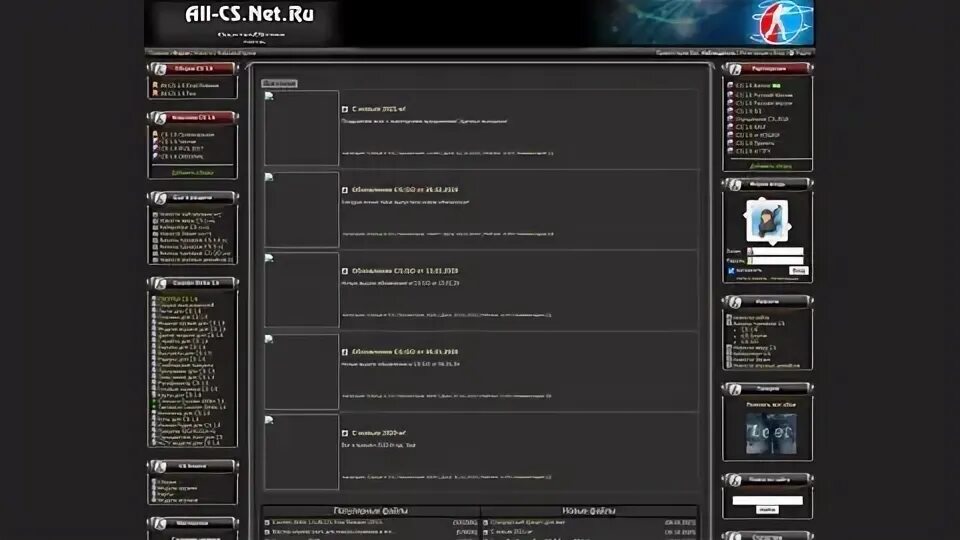
Task: Switch to the 'Популярные файлы' tab
Action: pos(371,511)
